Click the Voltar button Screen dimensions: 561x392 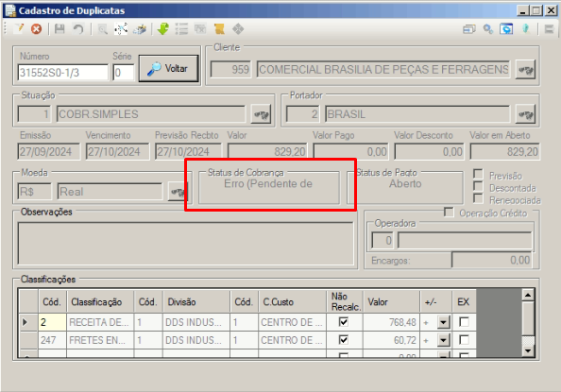[x=168, y=68]
